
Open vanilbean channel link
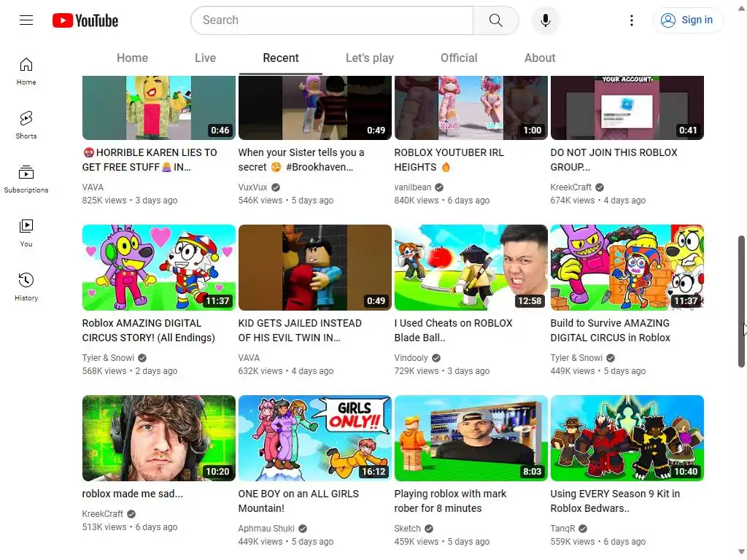pyautogui.click(x=413, y=187)
